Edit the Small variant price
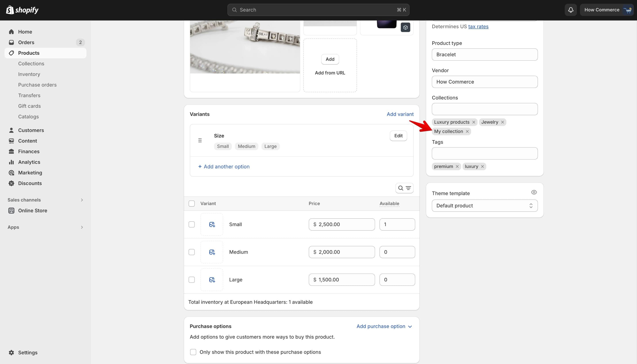Image resolution: width=637 pixels, height=364 pixels. (x=342, y=225)
